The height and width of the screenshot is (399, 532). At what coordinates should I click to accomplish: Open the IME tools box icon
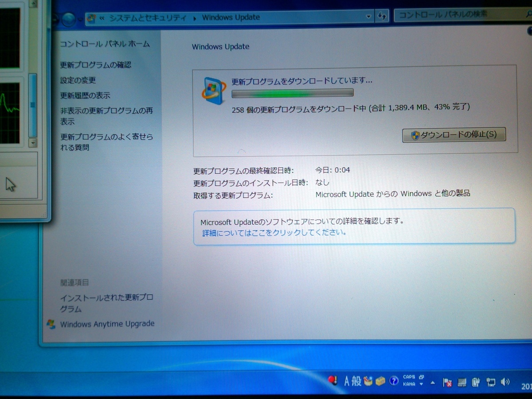(380, 381)
